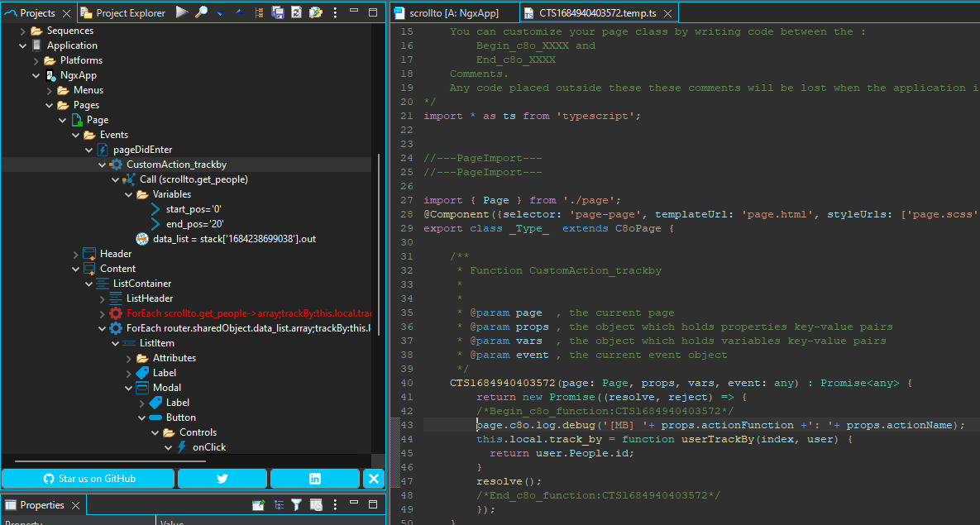Click the magnifier search icon in Projects toolbar
Screen dimensions: 980x525
[201, 12]
